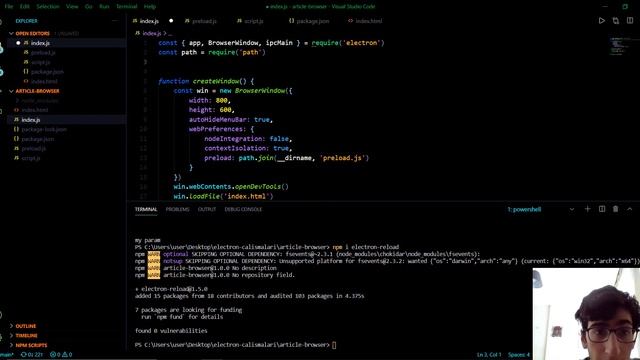This screenshot has height=360, width=640.
Task: Open the Run menu
Action: pyautogui.click(x=104, y=7)
